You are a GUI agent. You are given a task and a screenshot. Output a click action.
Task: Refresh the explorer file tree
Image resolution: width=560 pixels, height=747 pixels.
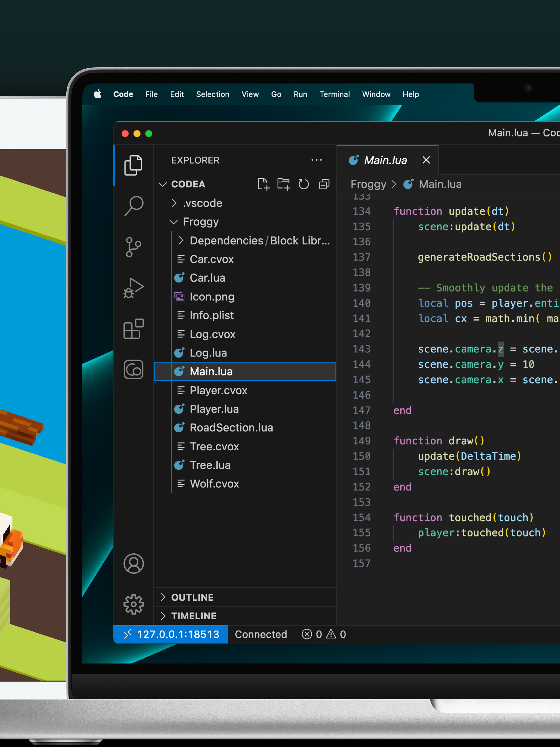coord(304,184)
